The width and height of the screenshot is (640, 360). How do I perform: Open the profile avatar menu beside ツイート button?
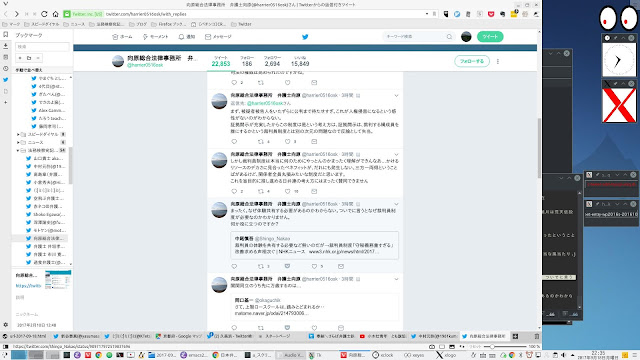[x=466, y=37]
